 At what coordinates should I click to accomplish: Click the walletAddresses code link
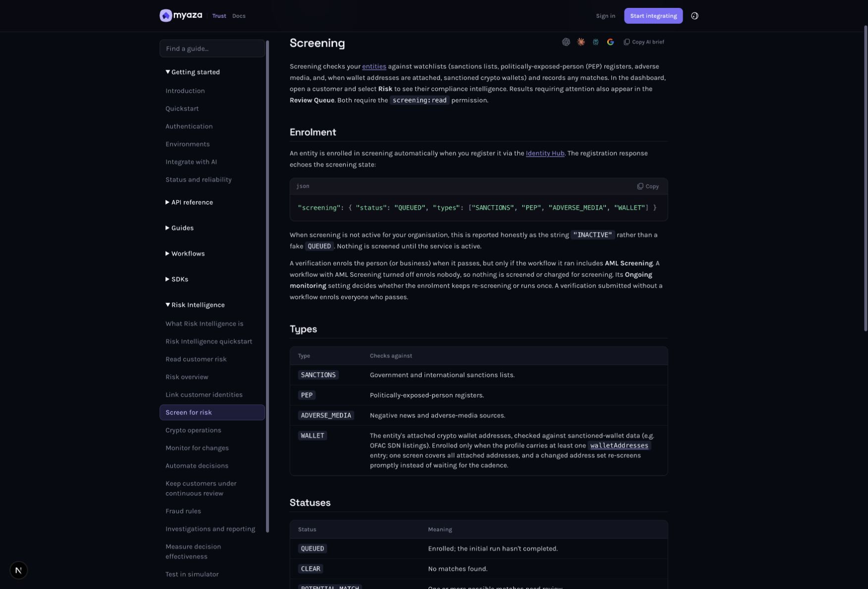coord(619,446)
